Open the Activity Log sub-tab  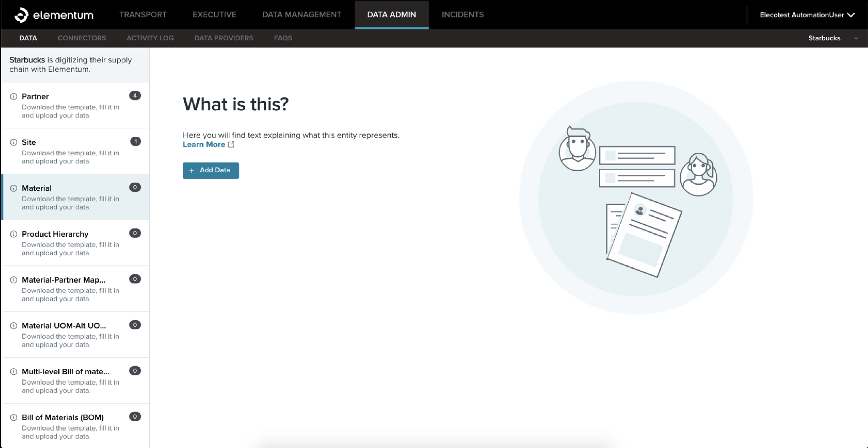pyautogui.click(x=150, y=38)
